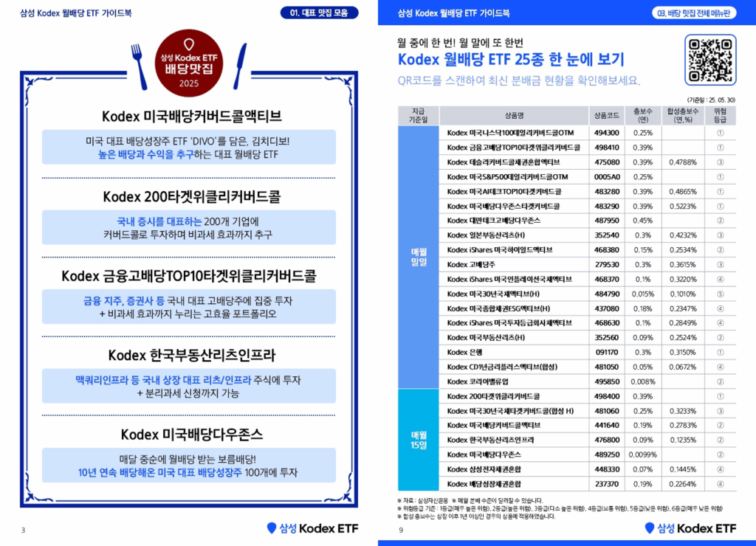This screenshot has width=756, height=546.
Task: Click product code 091170
Action: (x=607, y=352)
